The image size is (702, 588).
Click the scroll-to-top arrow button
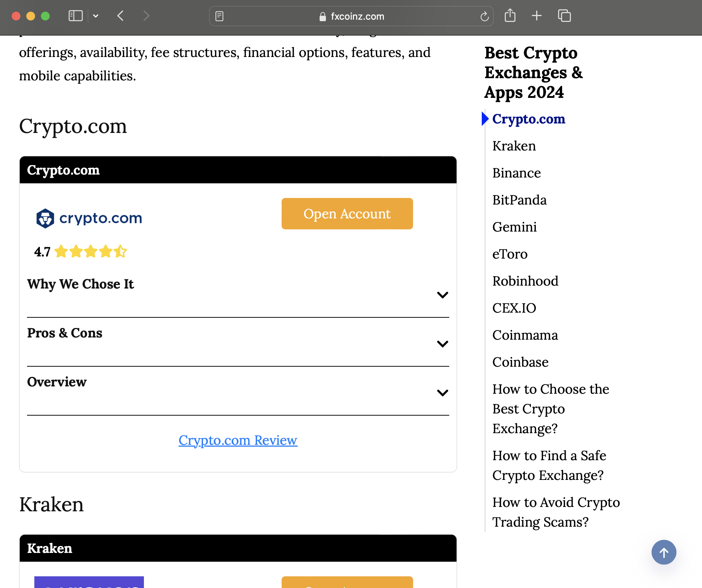point(664,552)
